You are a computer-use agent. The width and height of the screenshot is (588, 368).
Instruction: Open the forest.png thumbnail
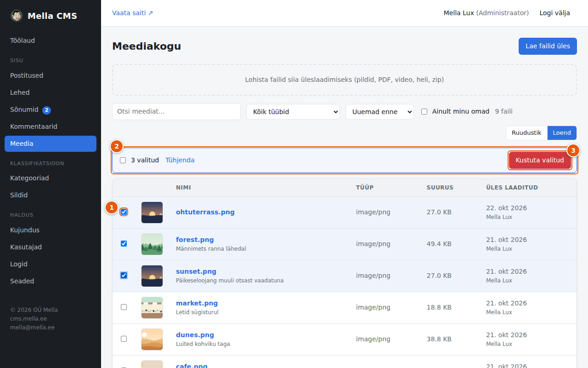(152, 244)
